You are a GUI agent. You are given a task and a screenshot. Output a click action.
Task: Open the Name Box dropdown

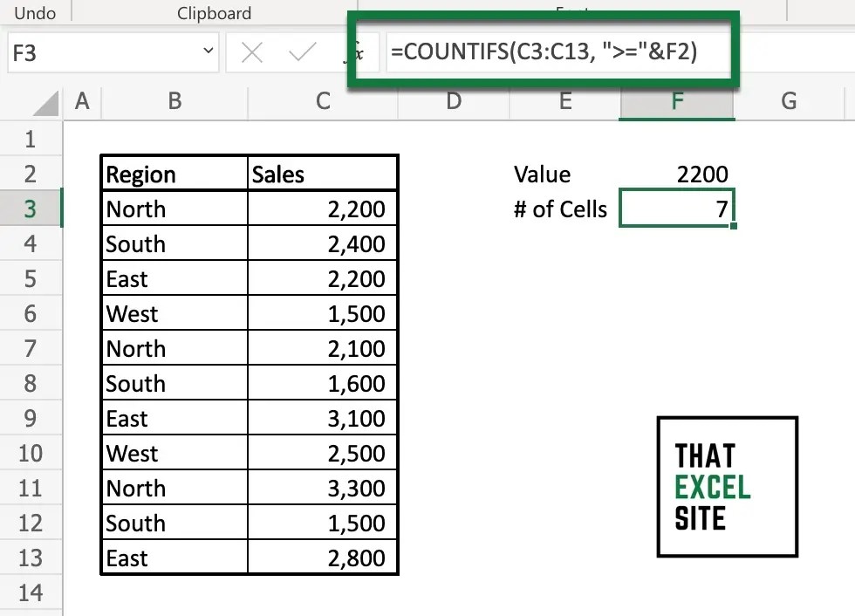coord(208,51)
